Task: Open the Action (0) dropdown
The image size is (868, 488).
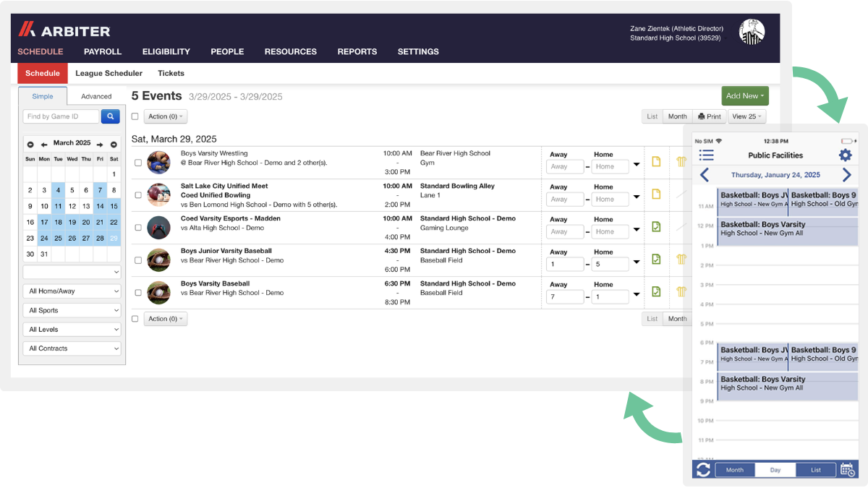Action: 165,116
